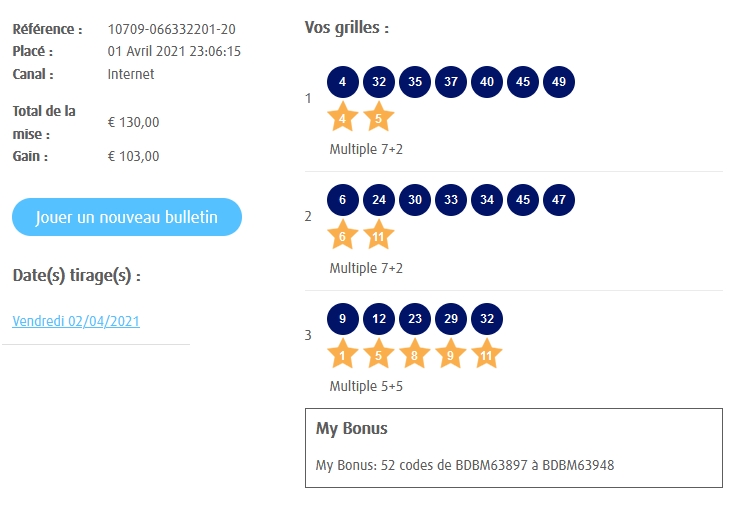This screenshot has height=521, width=733.
Task: Click number ball 23 in grid 3
Action: tap(415, 319)
